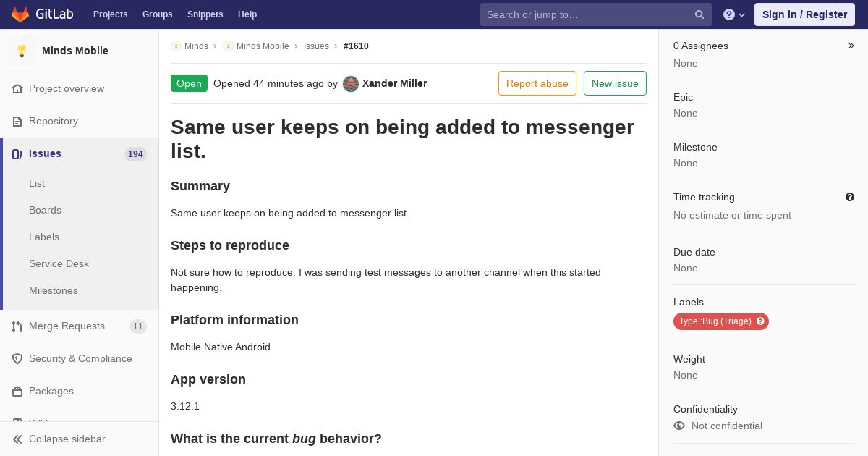868x456 pixels.
Task: Click the Repository file icon
Action: 17,121
